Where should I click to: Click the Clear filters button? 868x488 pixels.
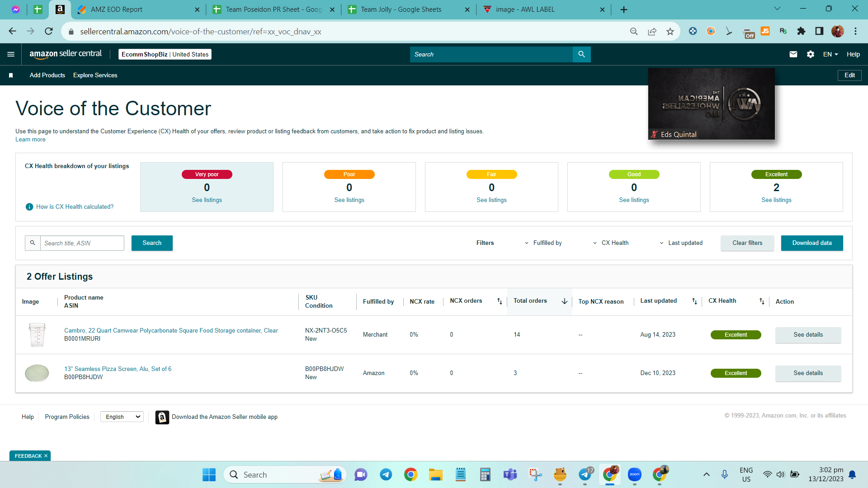[747, 243]
